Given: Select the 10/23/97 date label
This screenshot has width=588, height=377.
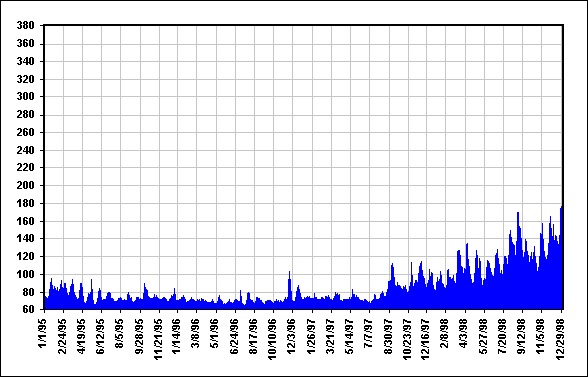Looking at the screenshot, I should tap(407, 338).
